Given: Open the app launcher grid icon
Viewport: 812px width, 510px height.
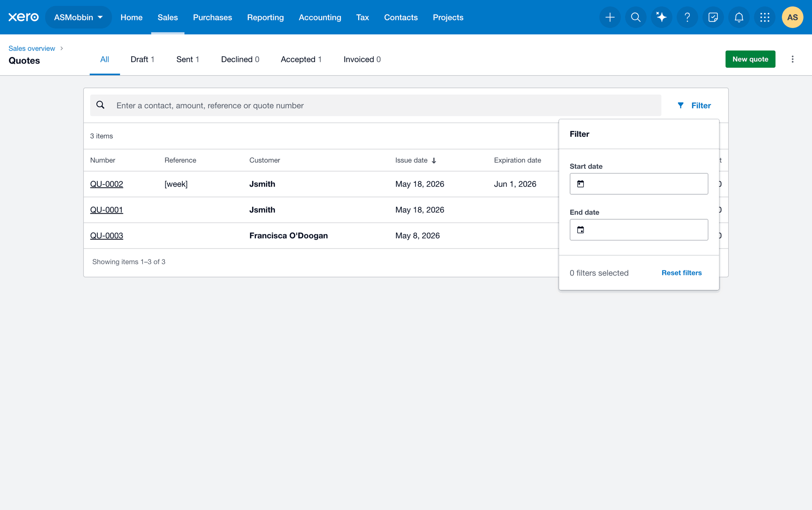Looking at the screenshot, I should click(765, 17).
